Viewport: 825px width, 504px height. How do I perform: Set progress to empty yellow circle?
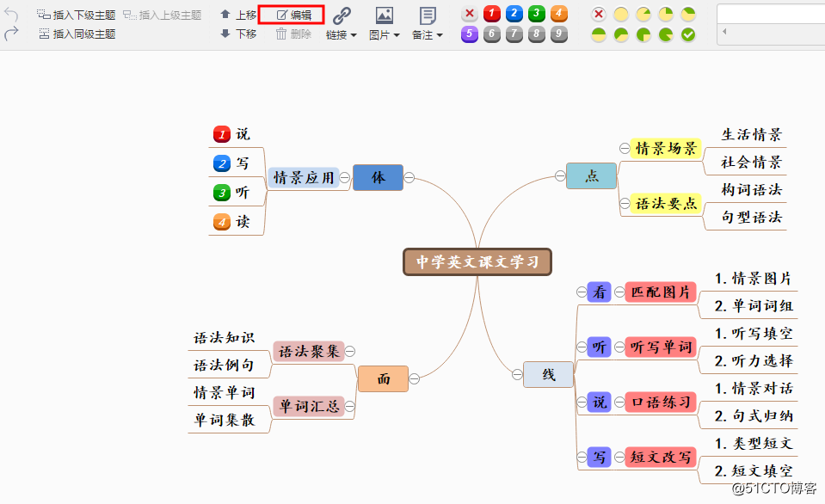[621, 14]
